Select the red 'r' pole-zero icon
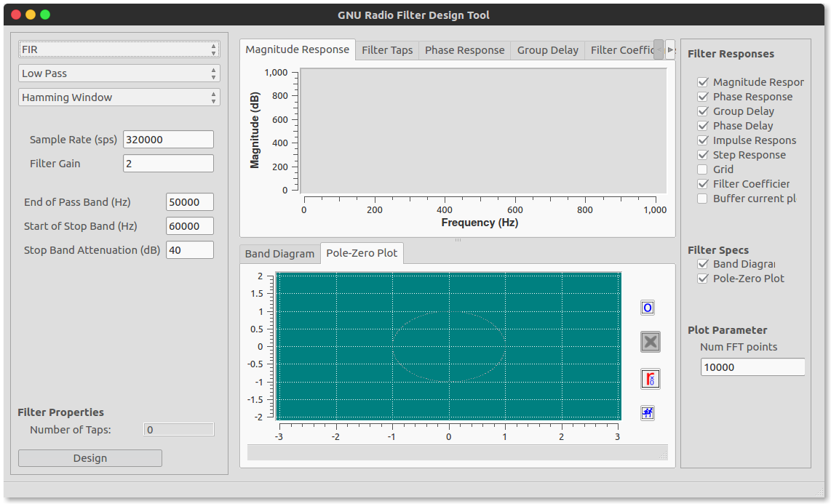Viewport: 831px width, 504px height. point(651,379)
